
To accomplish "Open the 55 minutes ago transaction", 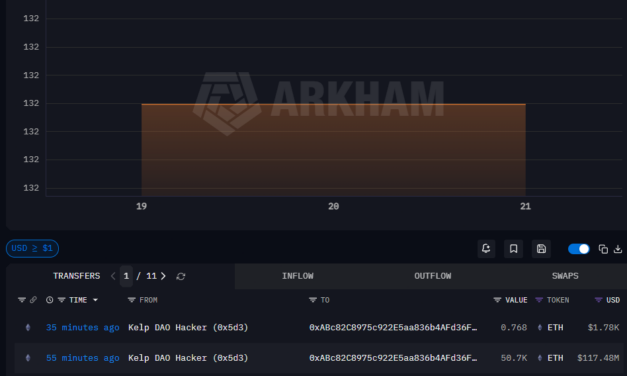I will click(83, 358).
